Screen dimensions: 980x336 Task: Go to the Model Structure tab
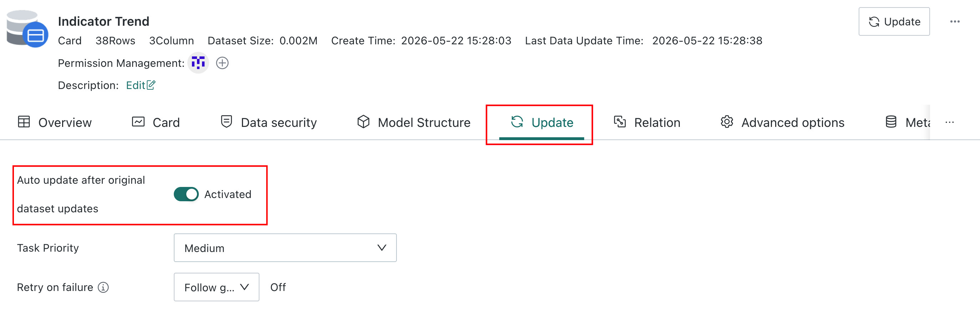[x=414, y=122]
